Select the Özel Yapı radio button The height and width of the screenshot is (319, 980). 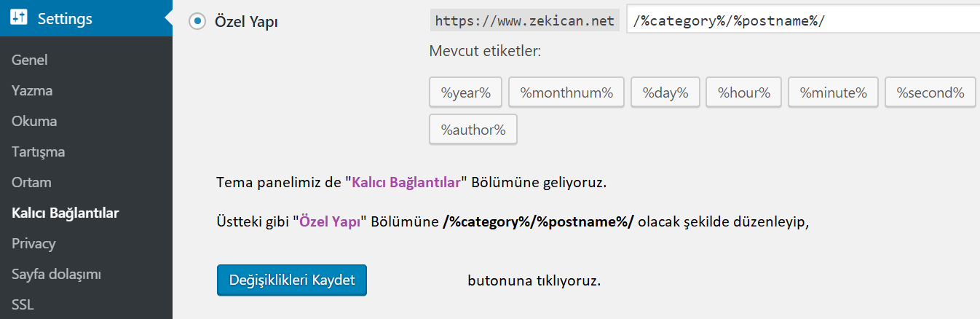(197, 22)
